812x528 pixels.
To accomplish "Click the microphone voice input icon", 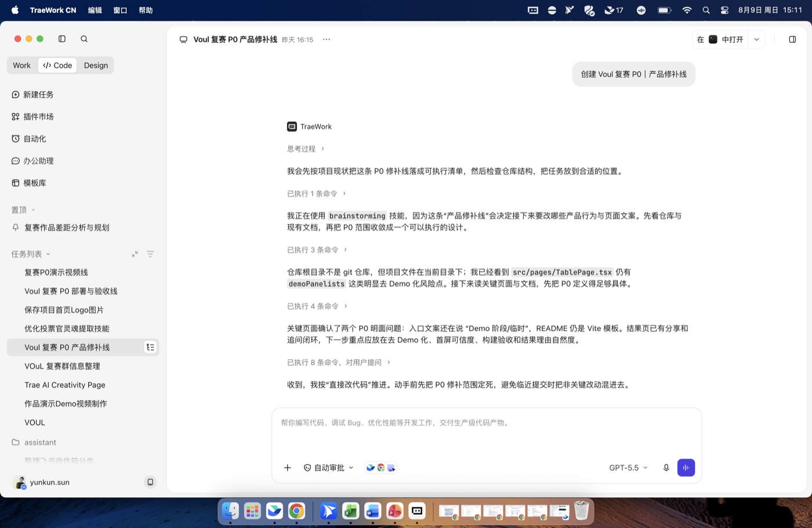I will tap(666, 468).
